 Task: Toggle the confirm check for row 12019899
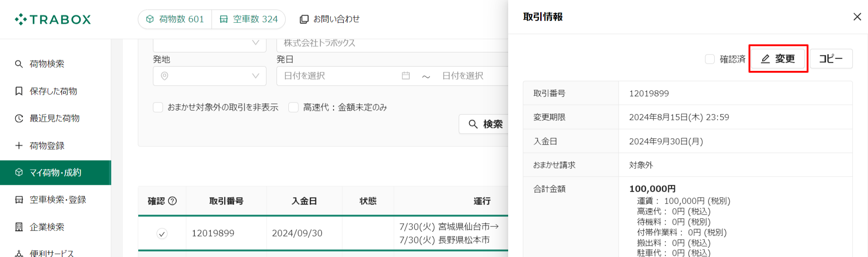tap(162, 234)
